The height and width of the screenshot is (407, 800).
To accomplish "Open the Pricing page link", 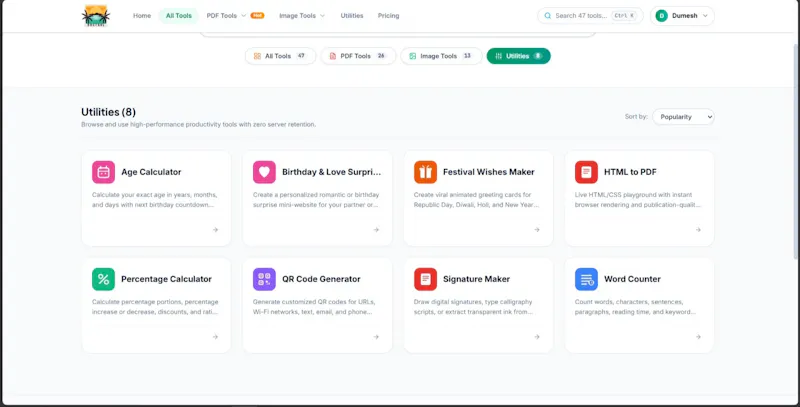I will point(388,16).
